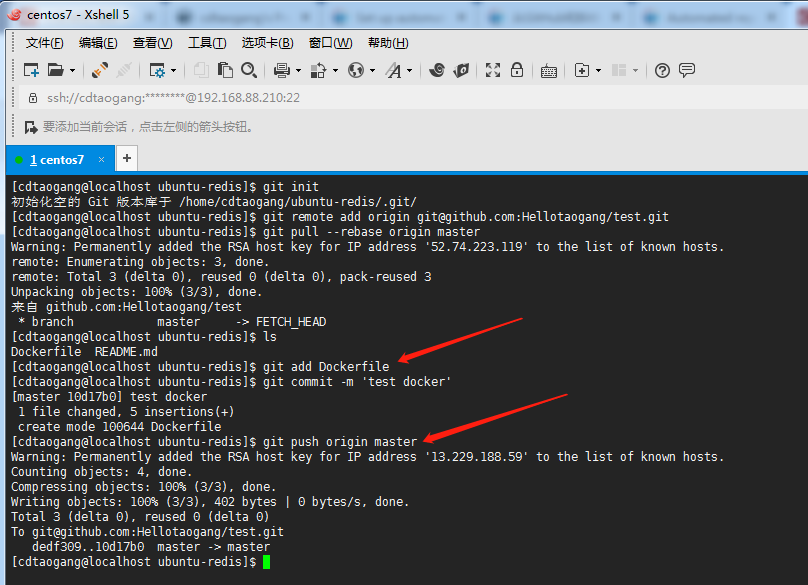Screen dimensions: 808x585
Task: Launch Xagent with the toolbar icon
Action: [x=461, y=70]
